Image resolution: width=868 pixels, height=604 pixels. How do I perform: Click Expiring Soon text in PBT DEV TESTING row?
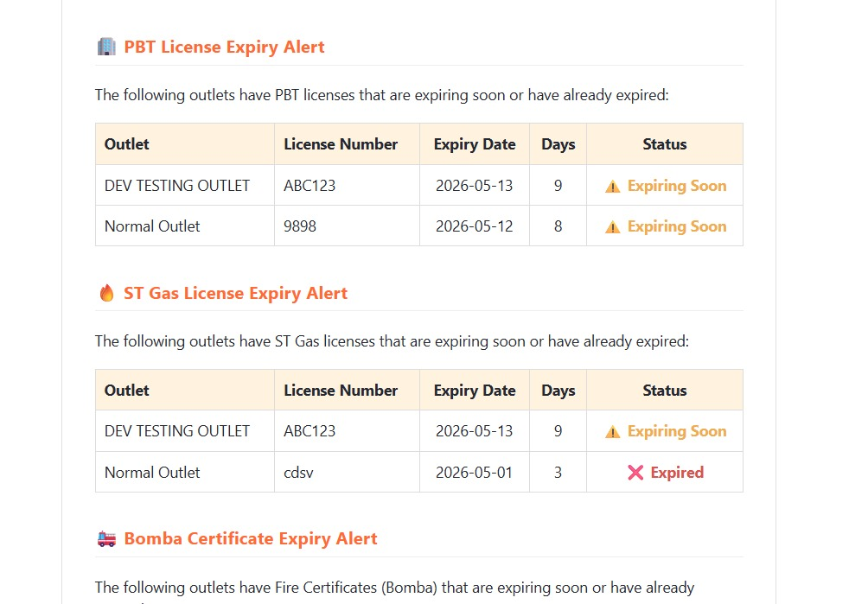(676, 186)
